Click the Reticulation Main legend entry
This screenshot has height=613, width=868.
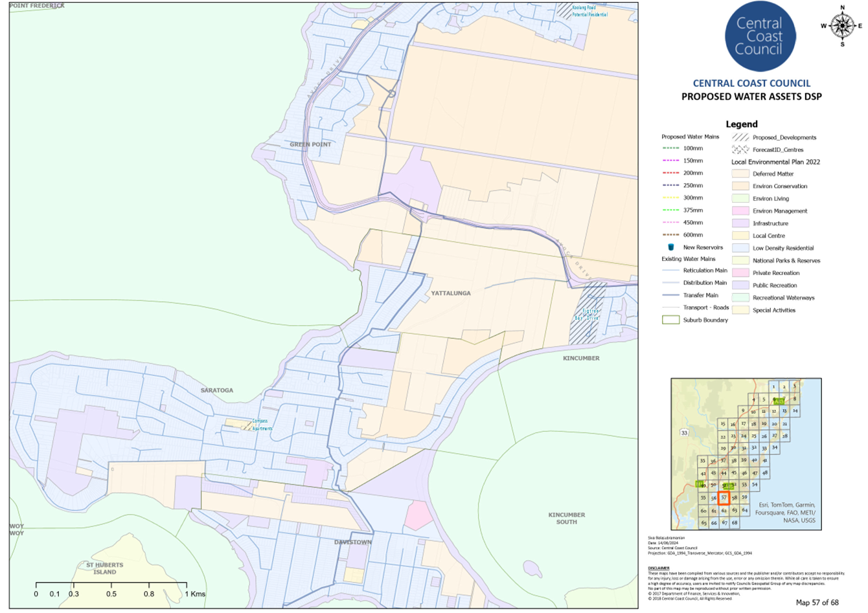(x=705, y=271)
